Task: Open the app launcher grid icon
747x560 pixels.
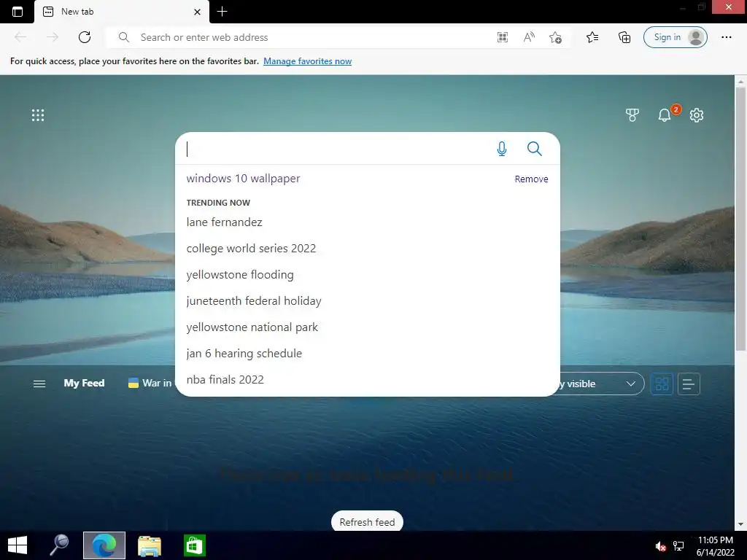Action: click(38, 115)
